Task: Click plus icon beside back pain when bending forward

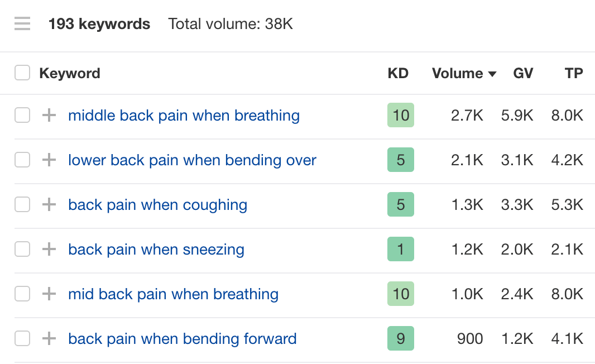Action: tap(49, 339)
